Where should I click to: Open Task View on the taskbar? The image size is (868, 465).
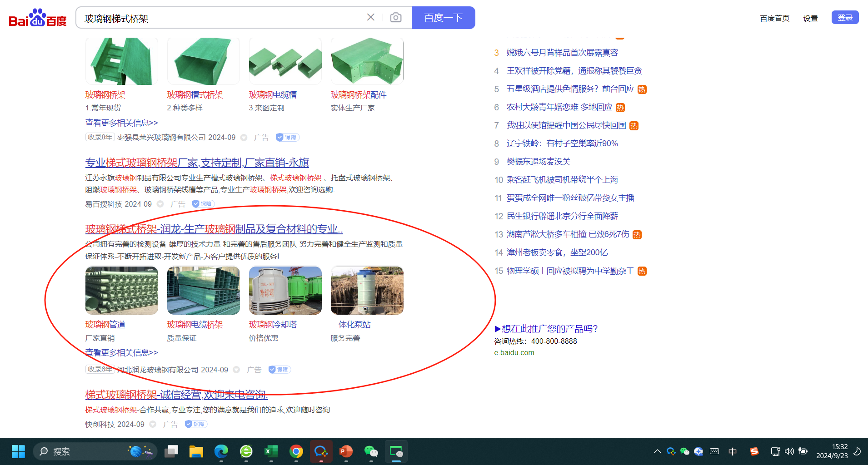[x=171, y=451]
